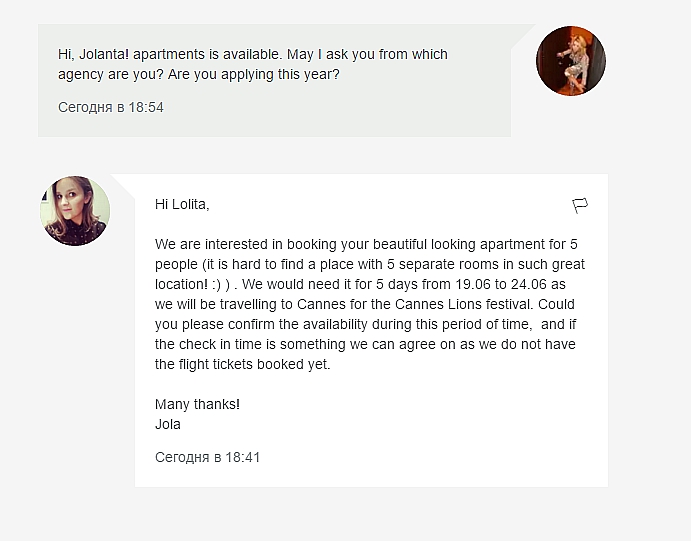This screenshot has height=541, width=691.
Task: Click the "Many thanks!" line
Action: coord(197,404)
